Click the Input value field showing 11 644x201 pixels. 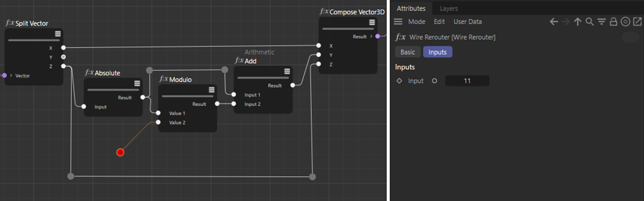tap(467, 81)
